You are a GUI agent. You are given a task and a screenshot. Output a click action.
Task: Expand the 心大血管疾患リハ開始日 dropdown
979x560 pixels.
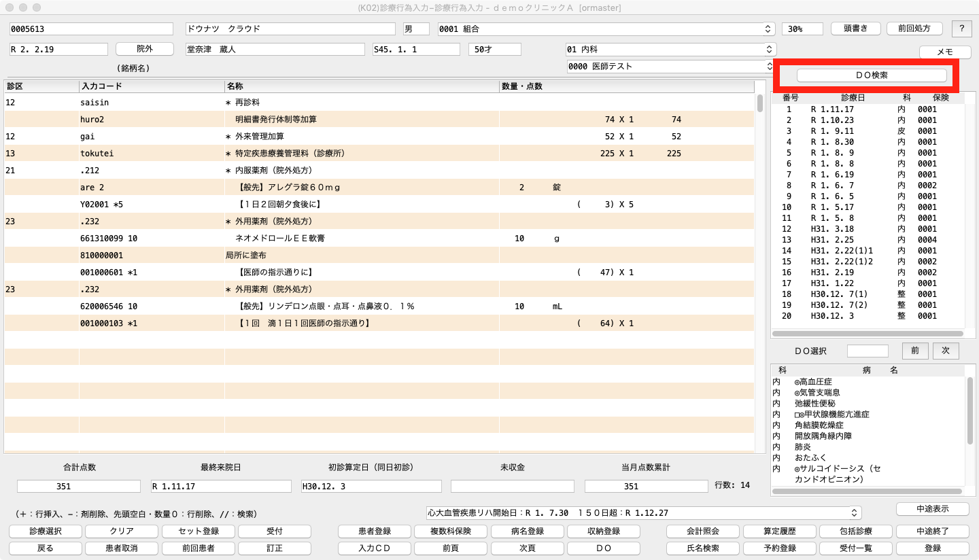pos(643,513)
